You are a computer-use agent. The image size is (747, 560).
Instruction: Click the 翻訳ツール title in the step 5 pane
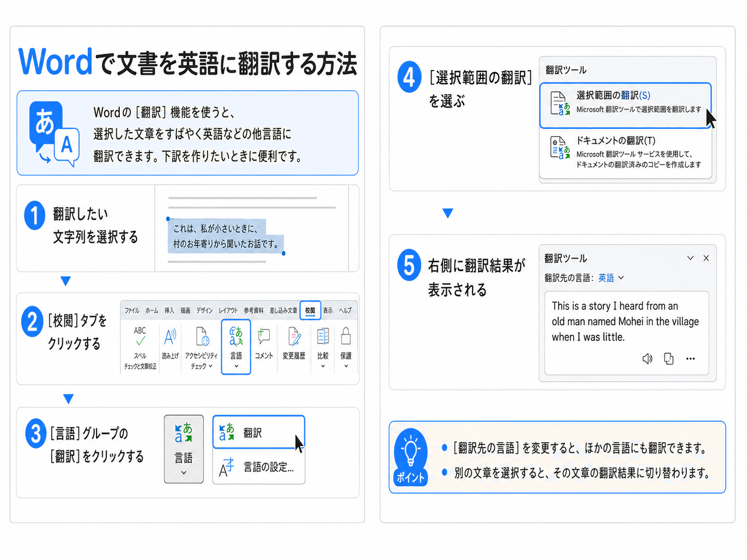[x=565, y=258]
